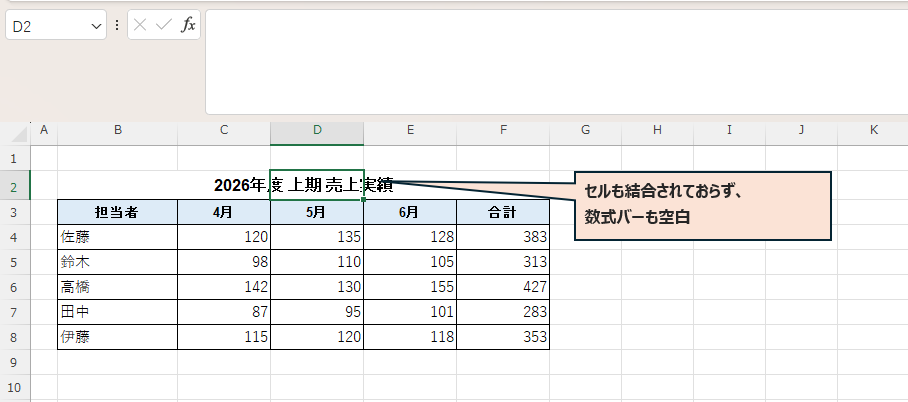Click the formula bar Cancel X icon

click(x=140, y=25)
